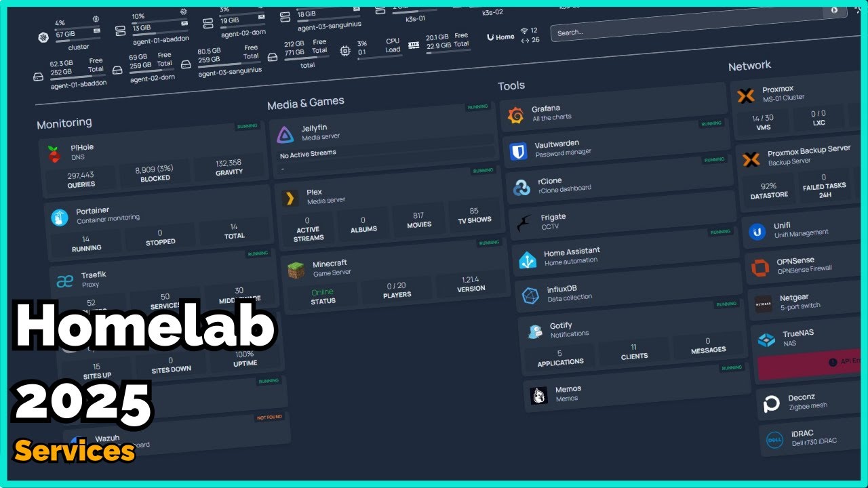This screenshot has width=868, height=488.
Task: Click Plex 85 TV SHOWS stat
Action: coord(475,215)
